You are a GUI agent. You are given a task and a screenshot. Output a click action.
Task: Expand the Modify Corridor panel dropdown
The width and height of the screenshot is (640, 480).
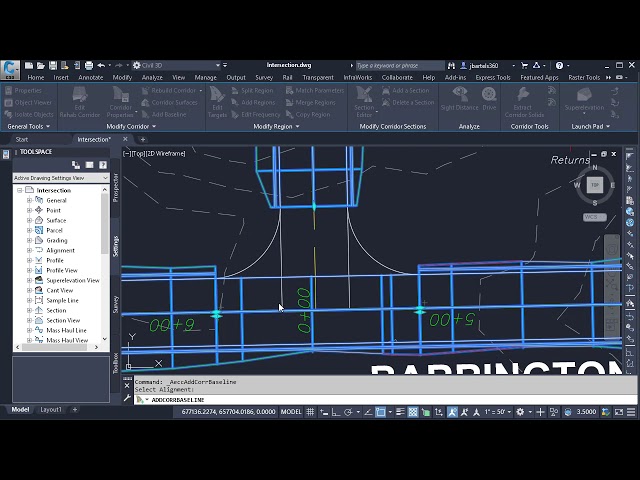(x=131, y=127)
